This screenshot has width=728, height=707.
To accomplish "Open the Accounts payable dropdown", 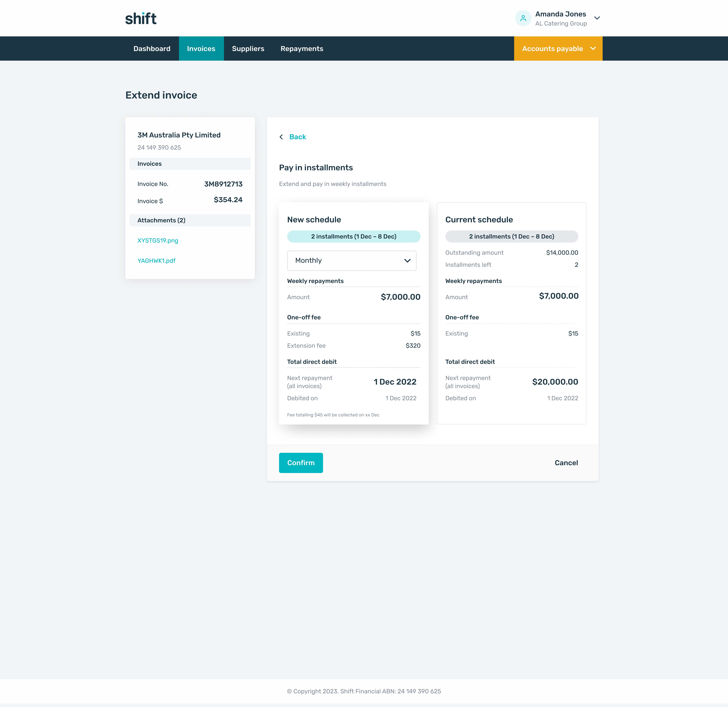I will coord(558,49).
